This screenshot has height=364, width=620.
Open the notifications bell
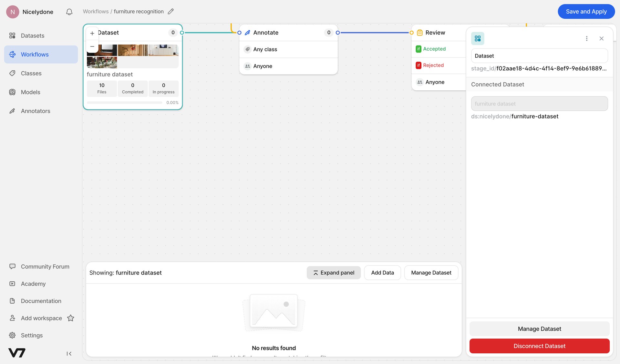click(x=69, y=12)
